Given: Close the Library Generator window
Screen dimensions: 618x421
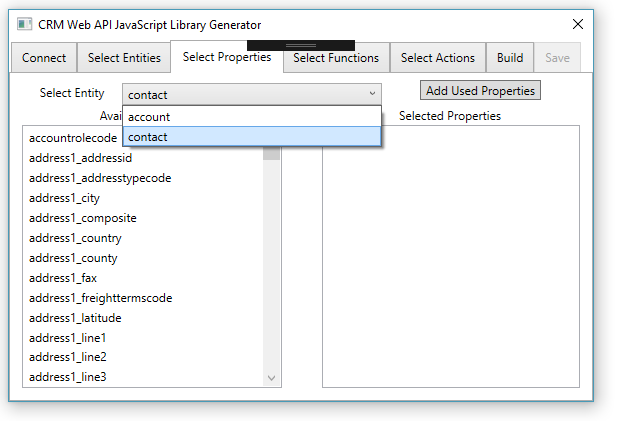Looking at the screenshot, I should [x=578, y=24].
